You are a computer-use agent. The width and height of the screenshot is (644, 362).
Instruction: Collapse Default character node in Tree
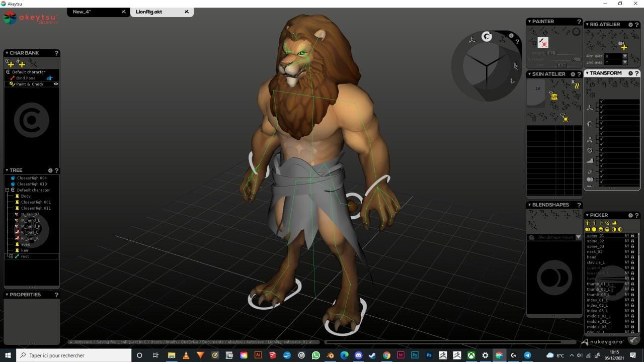pyautogui.click(x=7, y=190)
